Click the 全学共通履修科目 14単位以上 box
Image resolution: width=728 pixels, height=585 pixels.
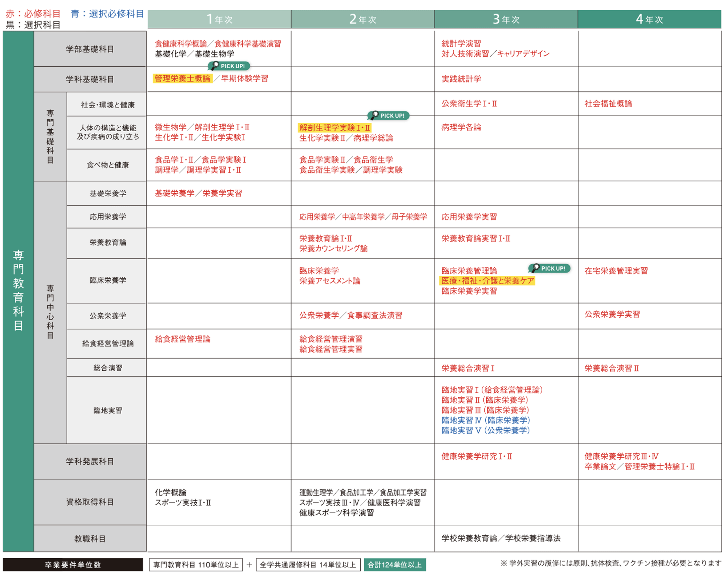coord(308,565)
